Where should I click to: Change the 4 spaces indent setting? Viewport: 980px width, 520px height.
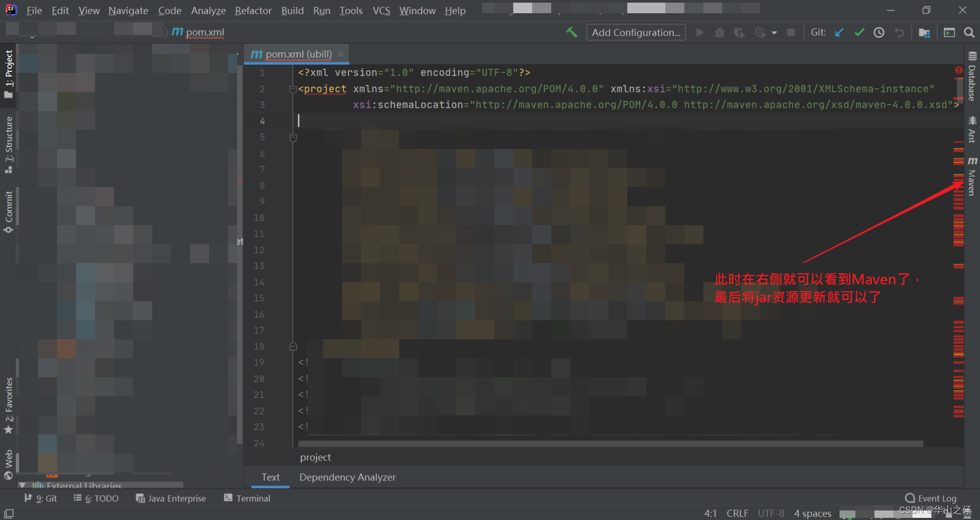click(x=813, y=514)
